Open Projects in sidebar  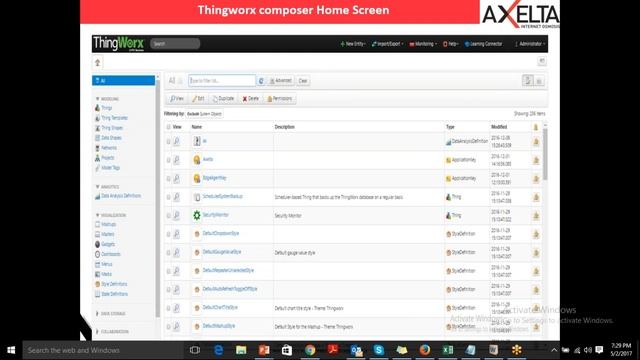point(104,158)
